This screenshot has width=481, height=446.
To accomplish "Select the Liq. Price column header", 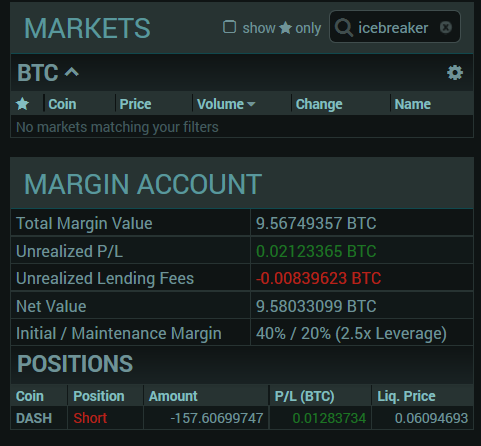I will [406, 396].
